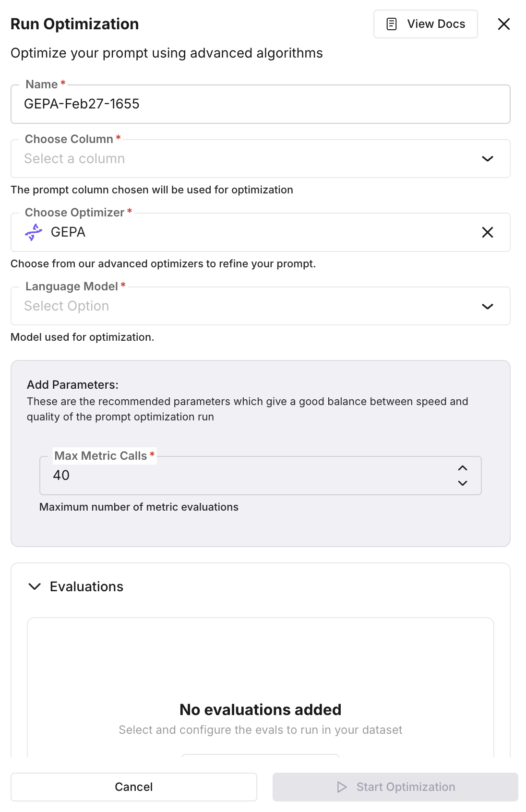The image size is (526, 812).
Task: Click the document icon beside View Docs
Action: point(392,24)
